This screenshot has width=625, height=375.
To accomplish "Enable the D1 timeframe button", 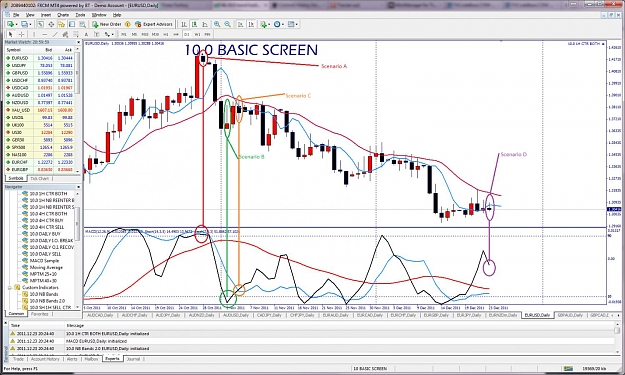I will [x=187, y=34].
